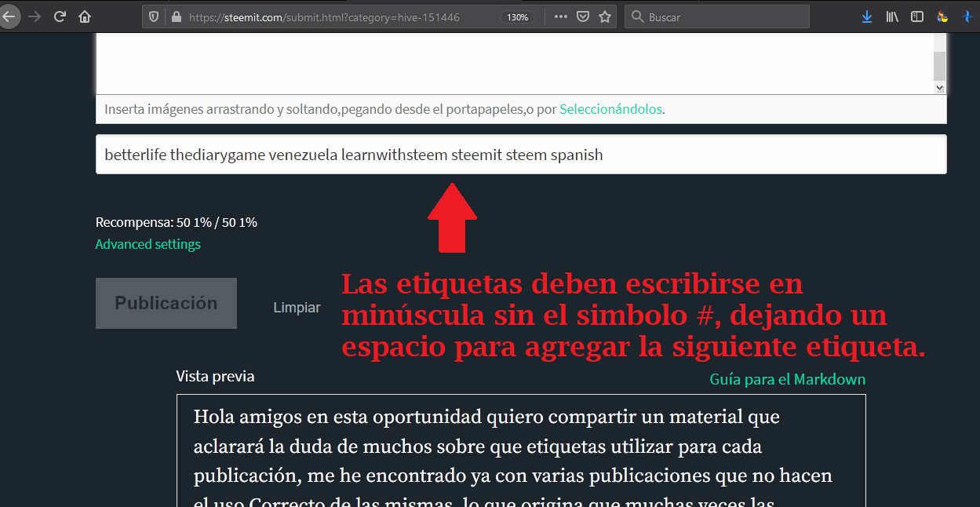This screenshot has width=980, height=507.
Task: Open the Seleccionándolos image upload link
Action: [x=610, y=109]
